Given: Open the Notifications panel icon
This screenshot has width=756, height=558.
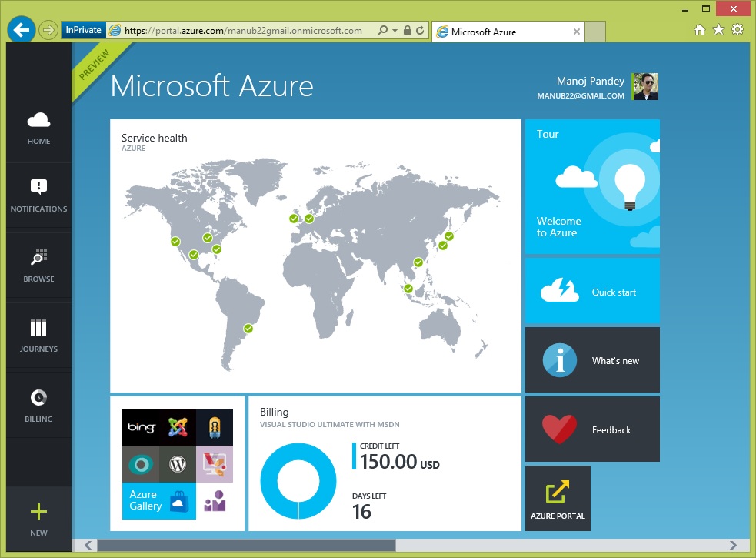Looking at the screenshot, I should 38,187.
